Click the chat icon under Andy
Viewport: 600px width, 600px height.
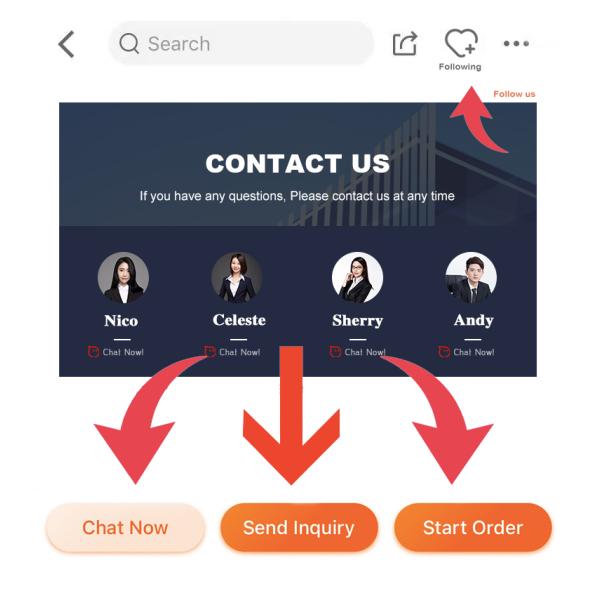[444, 352]
